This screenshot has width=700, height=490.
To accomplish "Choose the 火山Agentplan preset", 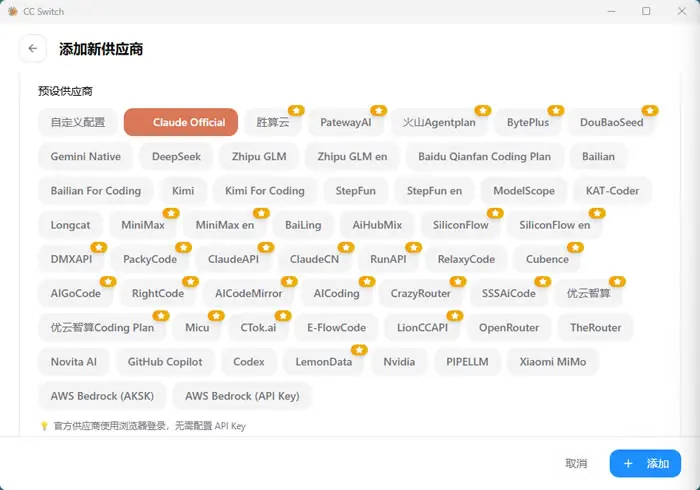I will pos(439,122).
